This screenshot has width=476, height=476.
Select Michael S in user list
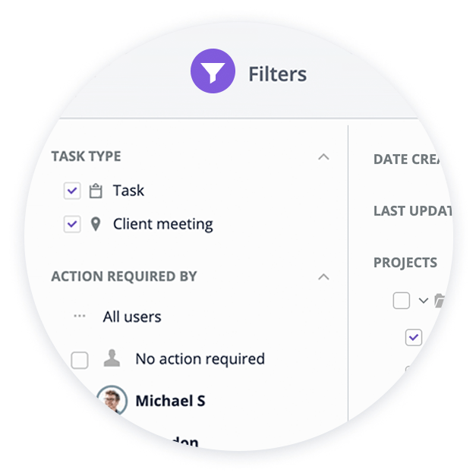pyautogui.click(x=170, y=401)
